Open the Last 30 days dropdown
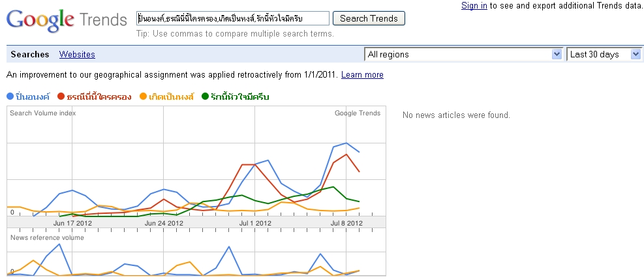Viewport: 644px width, 279px height. pos(604,54)
